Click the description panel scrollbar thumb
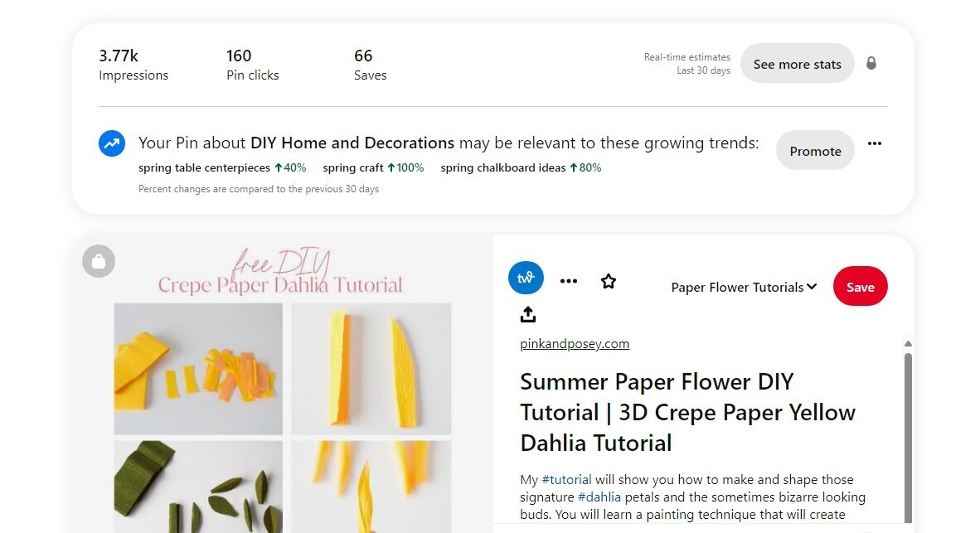980x533 pixels. (908, 438)
